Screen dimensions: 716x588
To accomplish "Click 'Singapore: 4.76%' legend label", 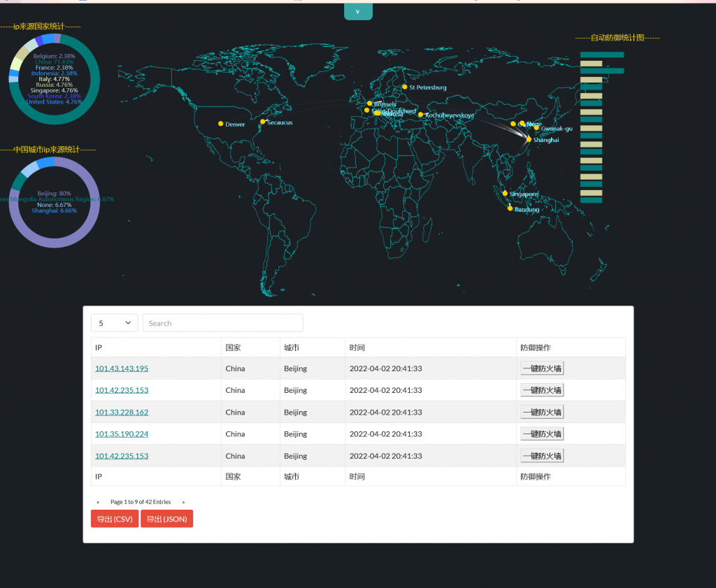I will pyautogui.click(x=55, y=90).
